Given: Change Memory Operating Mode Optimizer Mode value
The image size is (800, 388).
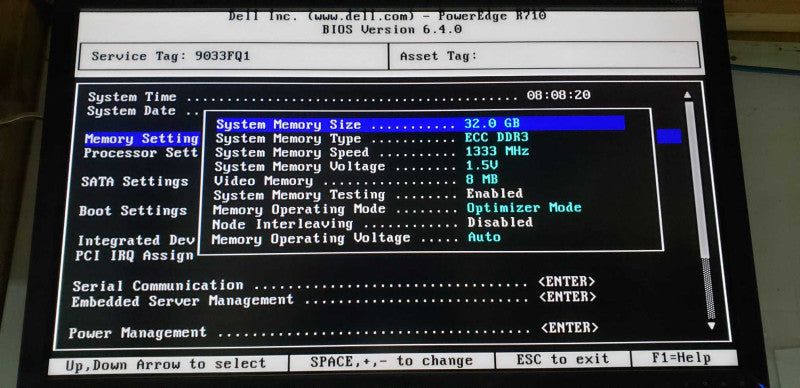Looking at the screenshot, I should pyautogui.click(x=524, y=208).
